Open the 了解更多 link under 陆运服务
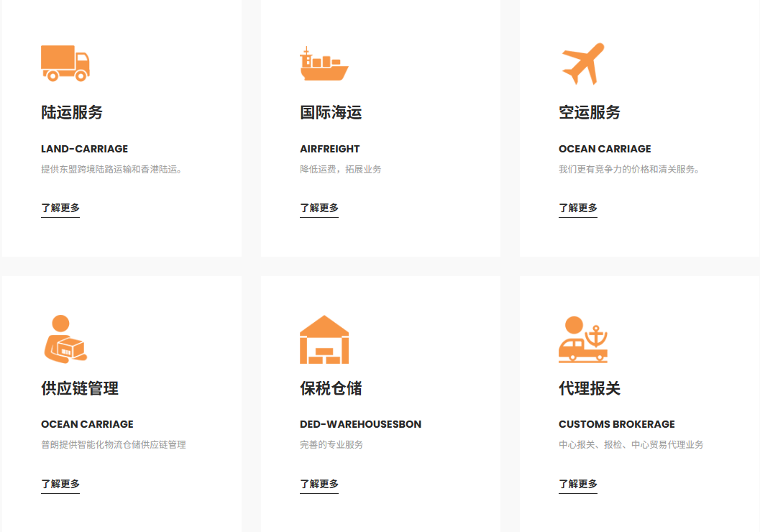 tap(60, 208)
